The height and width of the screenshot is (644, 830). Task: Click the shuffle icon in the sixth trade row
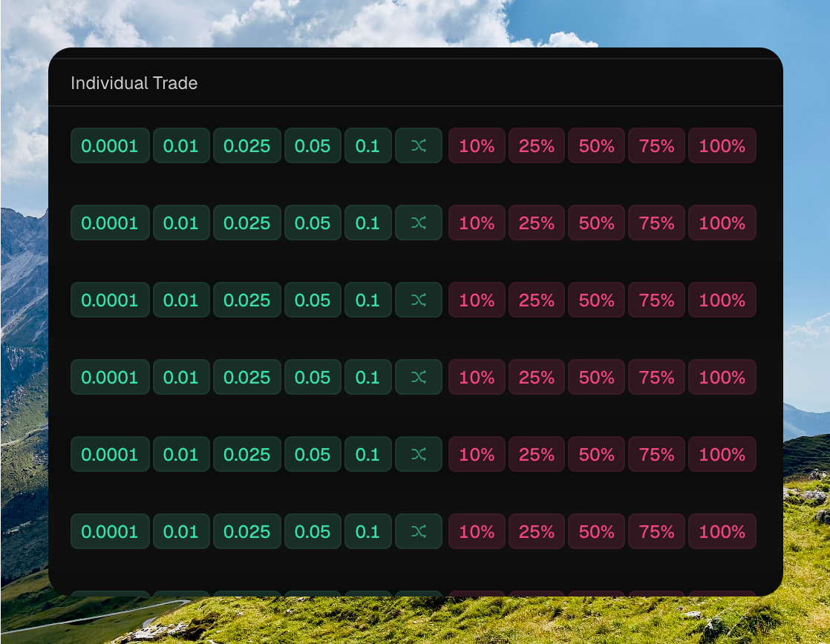(x=419, y=531)
